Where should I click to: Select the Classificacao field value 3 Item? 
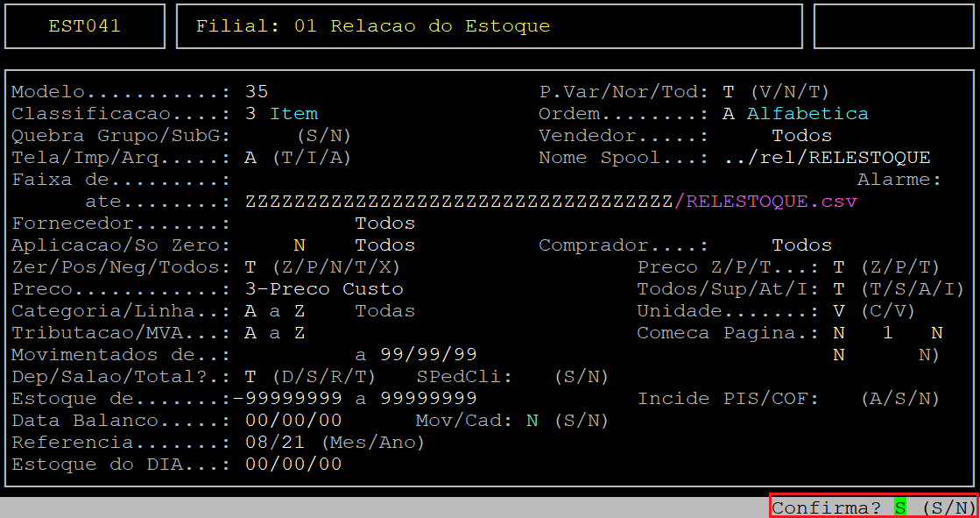[281, 114]
